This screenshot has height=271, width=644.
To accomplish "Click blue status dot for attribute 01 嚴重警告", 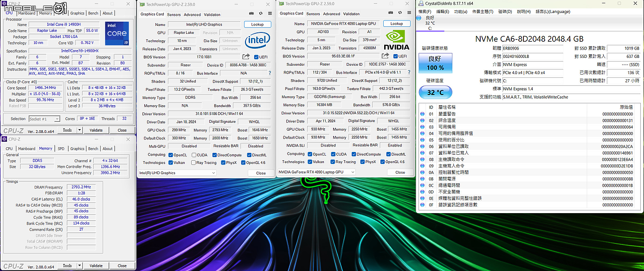I will [422, 113].
